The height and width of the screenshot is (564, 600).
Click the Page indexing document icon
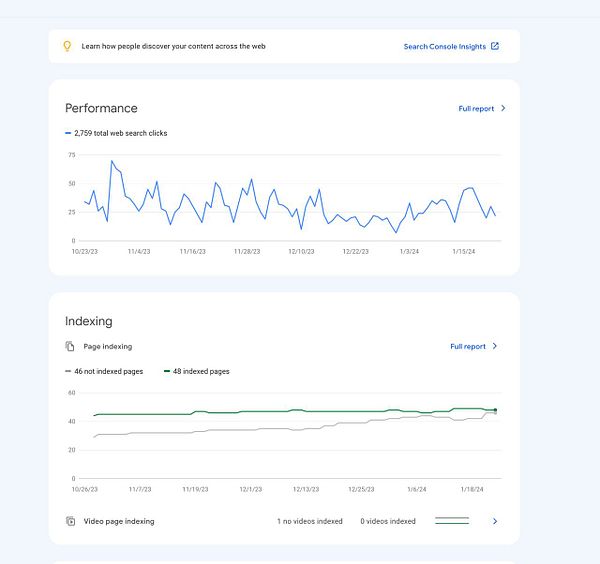pyautogui.click(x=70, y=346)
